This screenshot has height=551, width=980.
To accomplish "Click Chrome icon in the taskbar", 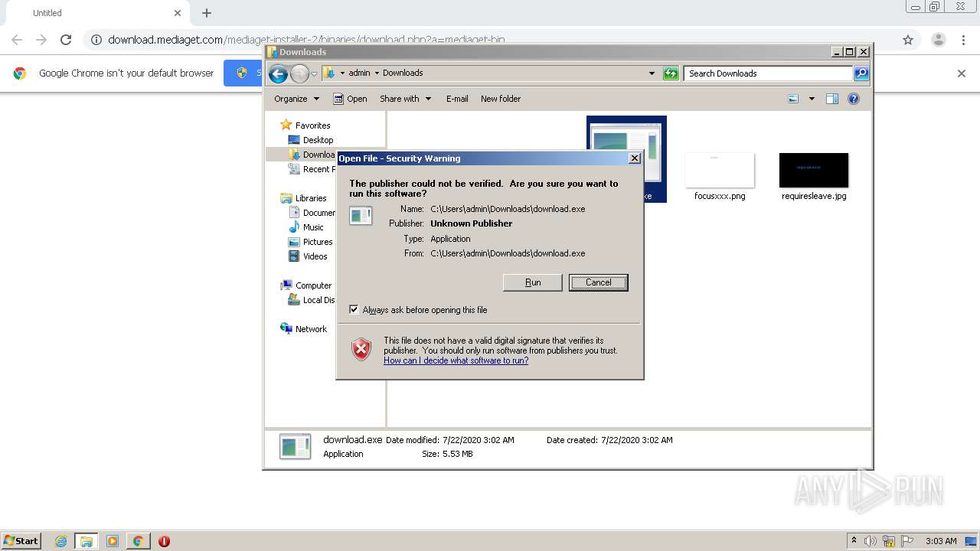I will tap(138, 541).
